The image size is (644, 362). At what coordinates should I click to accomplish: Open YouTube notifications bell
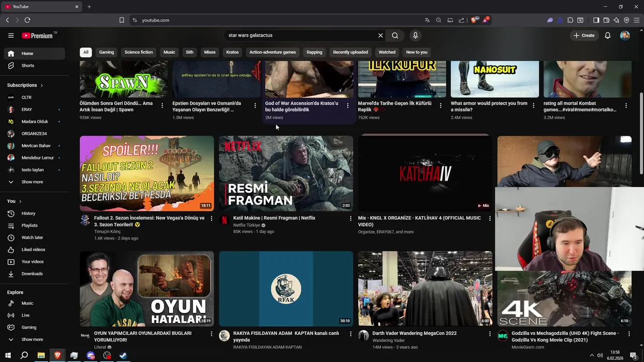click(x=607, y=35)
